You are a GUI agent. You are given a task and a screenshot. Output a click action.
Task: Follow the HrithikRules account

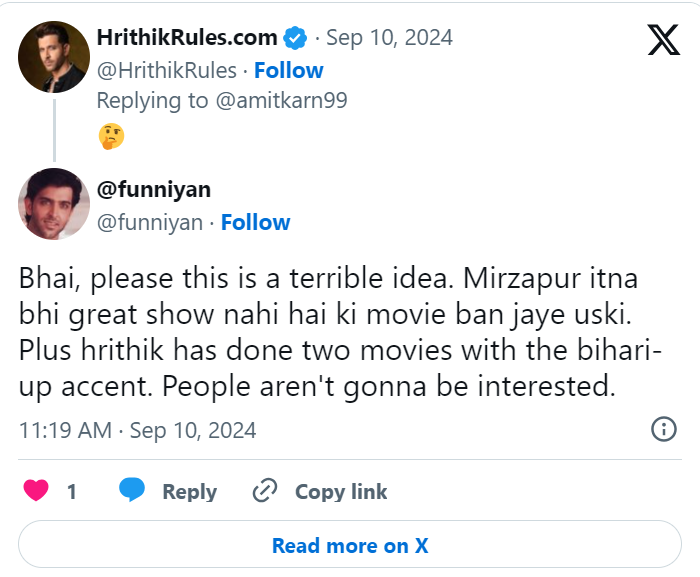coord(289,70)
